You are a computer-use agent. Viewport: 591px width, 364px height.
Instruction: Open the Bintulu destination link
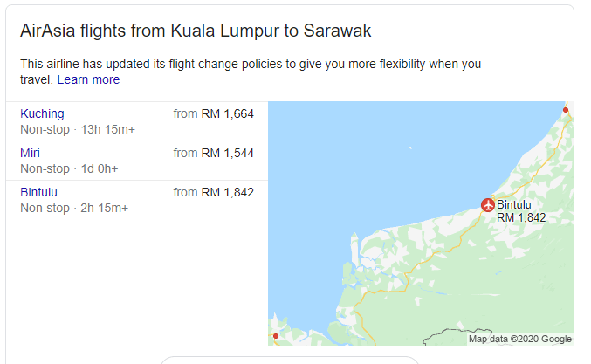38,192
